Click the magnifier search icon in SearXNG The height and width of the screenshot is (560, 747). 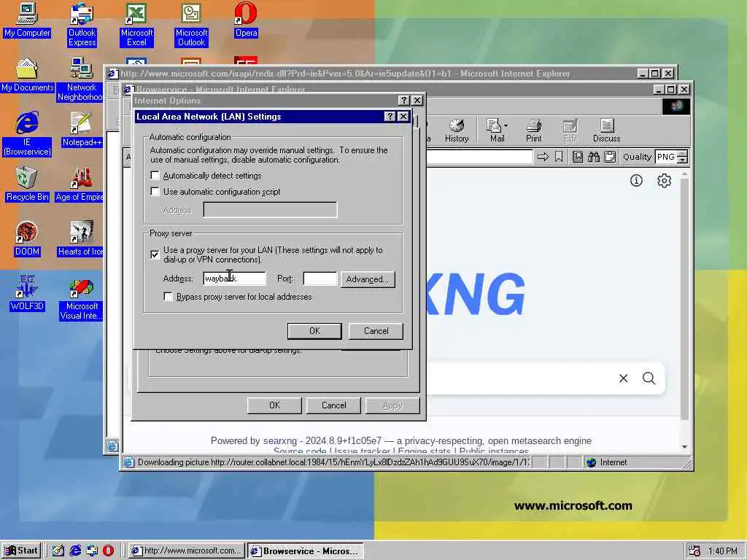click(649, 378)
